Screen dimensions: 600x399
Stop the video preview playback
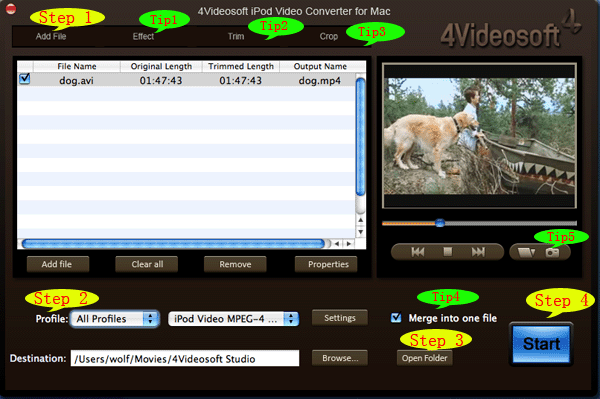pos(447,252)
